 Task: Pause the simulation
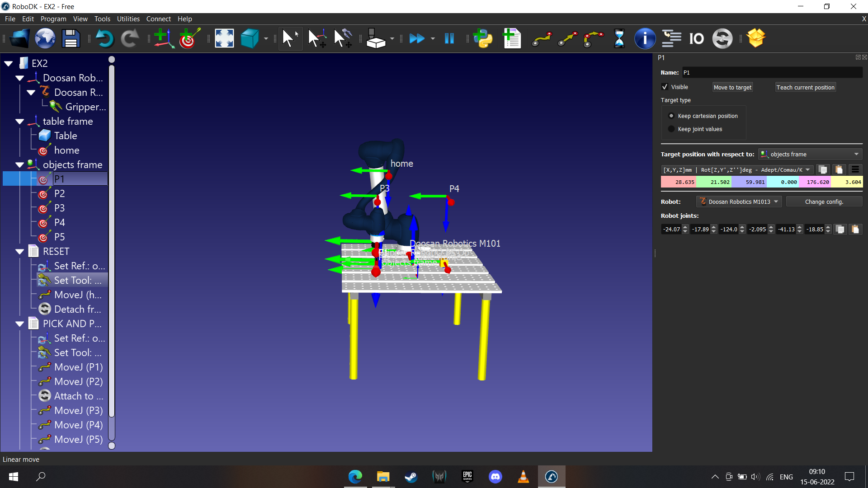click(x=449, y=38)
